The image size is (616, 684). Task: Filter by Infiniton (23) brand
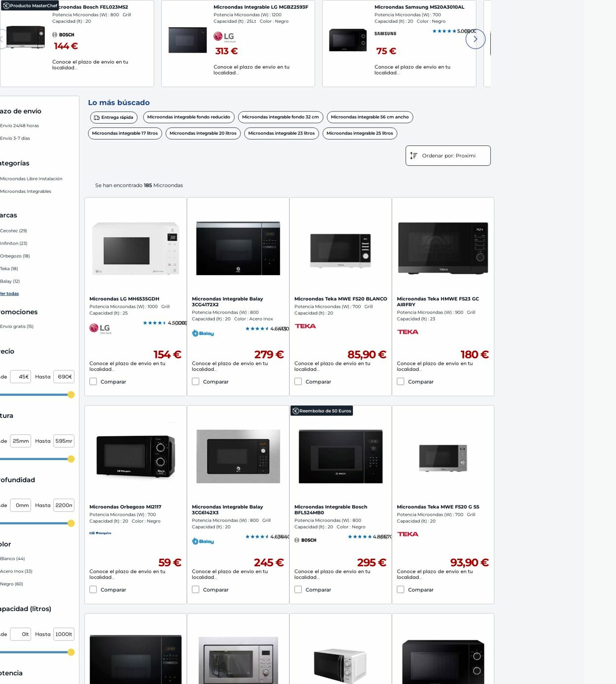(14, 244)
